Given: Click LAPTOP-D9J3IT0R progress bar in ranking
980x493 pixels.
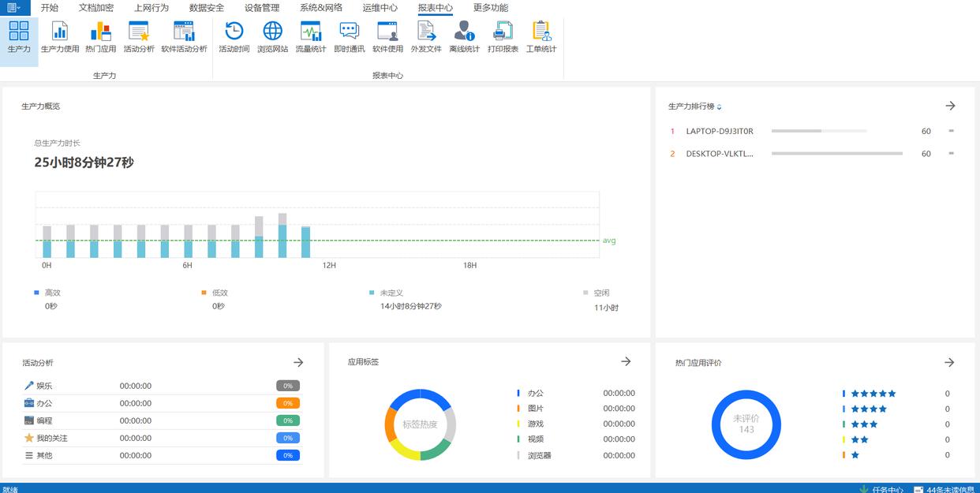Looking at the screenshot, I should [x=818, y=131].
